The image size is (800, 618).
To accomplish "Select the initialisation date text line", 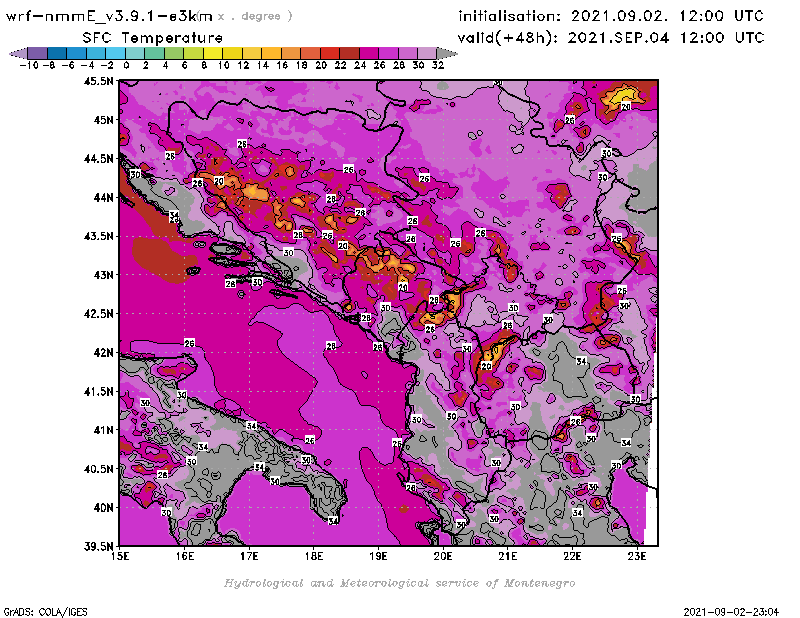I will pos(611,16).
